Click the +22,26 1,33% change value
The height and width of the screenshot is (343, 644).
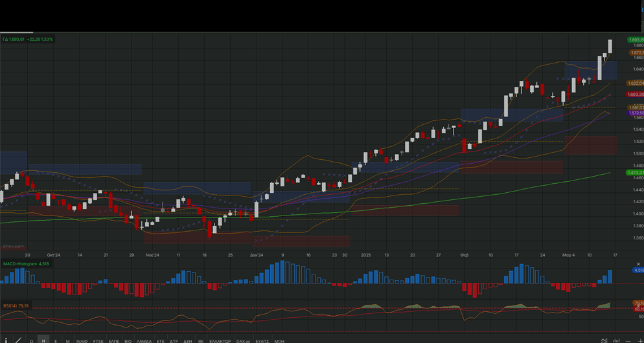point(40,39)
